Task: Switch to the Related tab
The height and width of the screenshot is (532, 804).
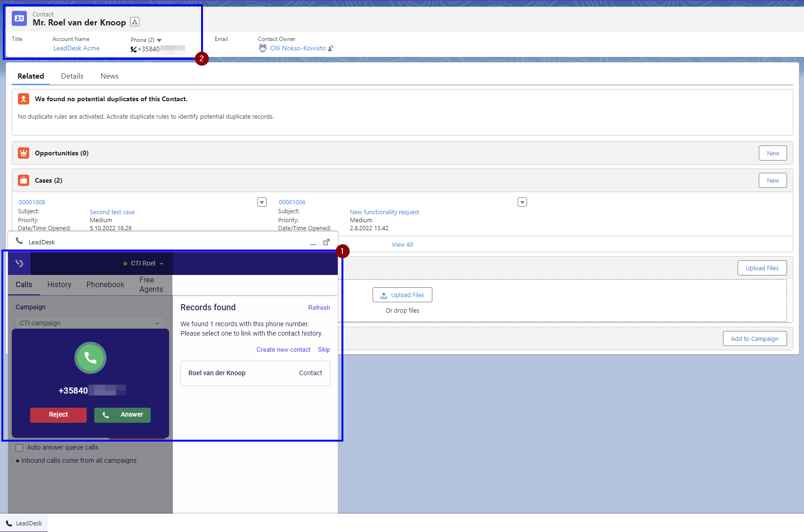Action: pos(31,76)
